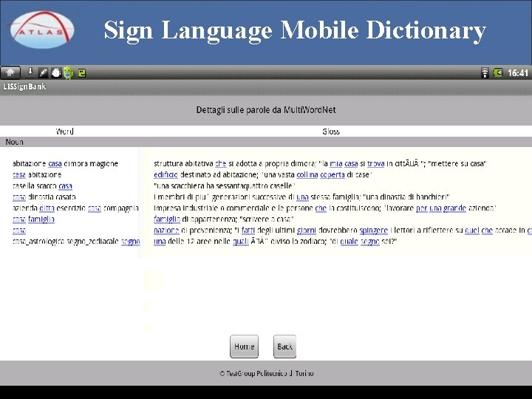Follow the 'edificio' gloss link
This screenshot has height=399, width=532.
click(x=166, y=174)
